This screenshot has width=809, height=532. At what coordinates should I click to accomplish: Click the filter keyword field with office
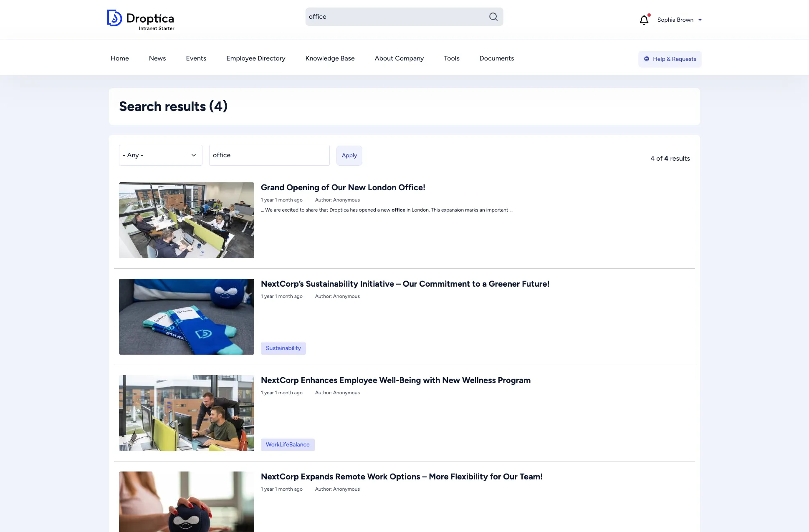[269, 155]
